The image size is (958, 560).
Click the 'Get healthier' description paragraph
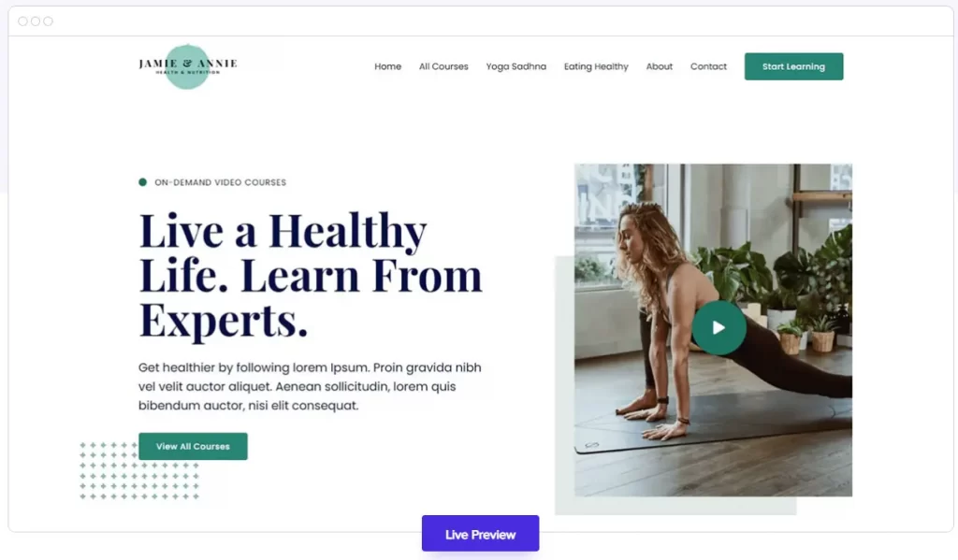point(310,386)
